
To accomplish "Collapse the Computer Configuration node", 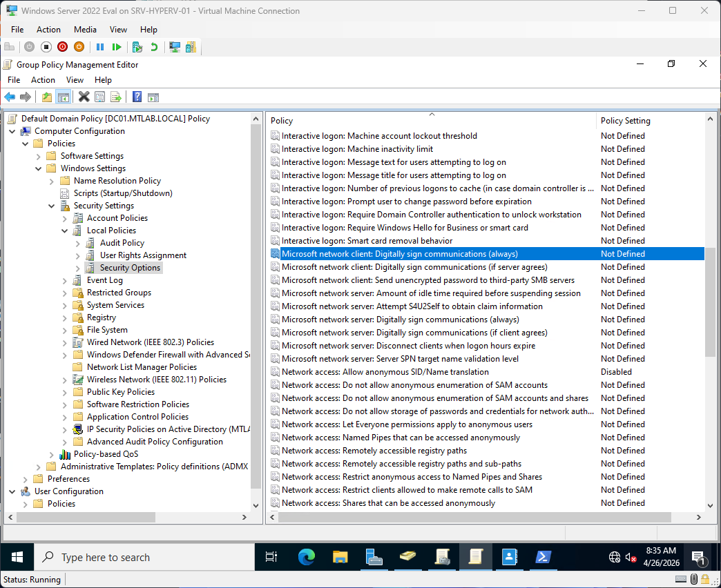I will point(12,131).
